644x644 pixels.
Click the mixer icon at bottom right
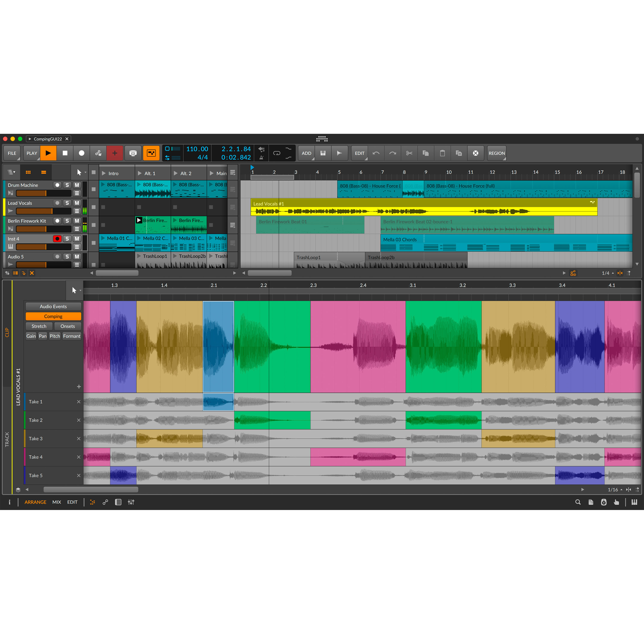634,502
